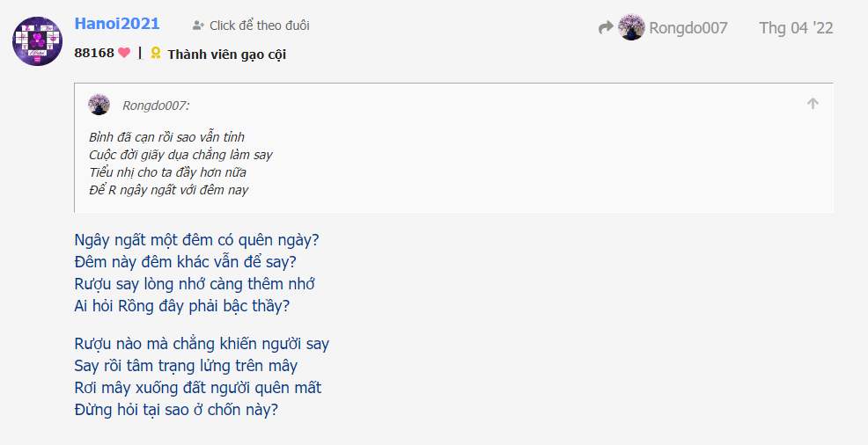The image size is (868, 445).
Task: Click the pink heart icon
Action: click(124, 54)
